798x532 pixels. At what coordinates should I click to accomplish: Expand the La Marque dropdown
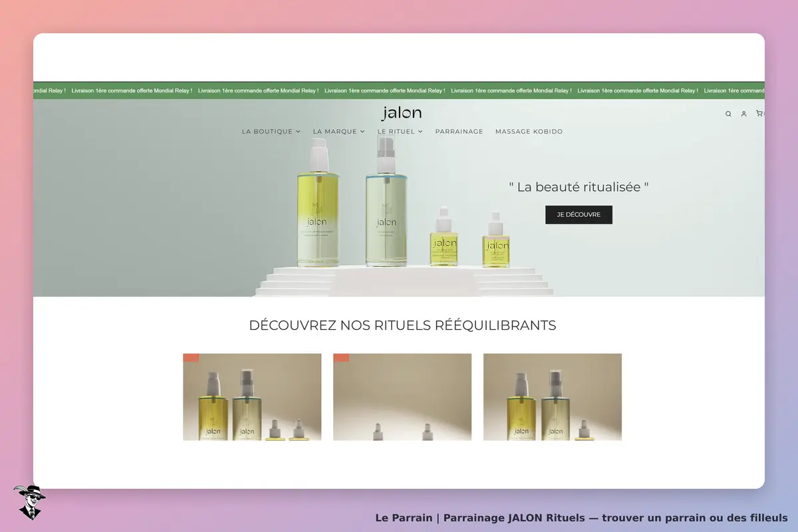pyautogui.click(x=339, y=132)
